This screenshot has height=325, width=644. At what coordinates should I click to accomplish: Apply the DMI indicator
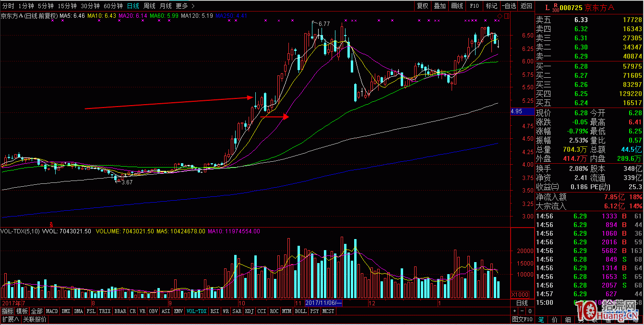click(x=66, y=311)
